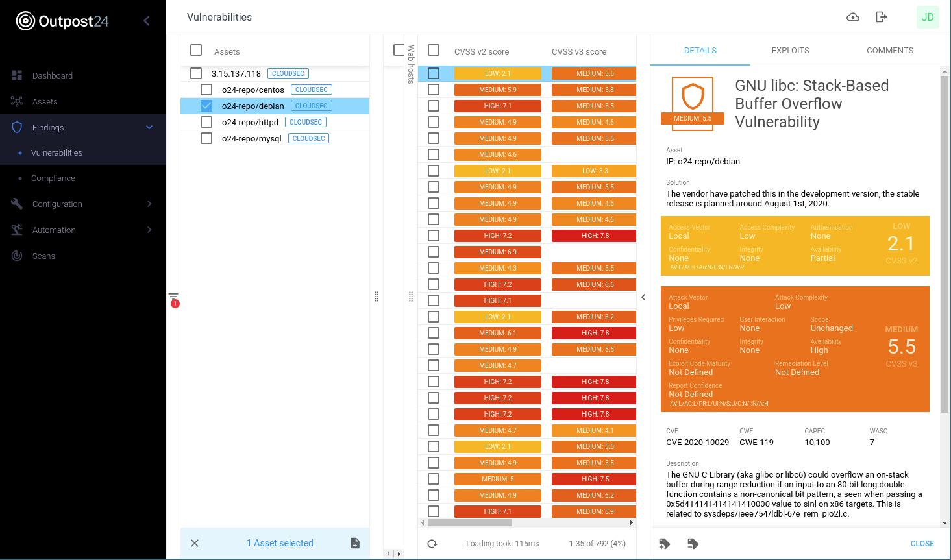951x560 pixels.
Task: Switch to the DETAILS tab
Action: [700, 50]
